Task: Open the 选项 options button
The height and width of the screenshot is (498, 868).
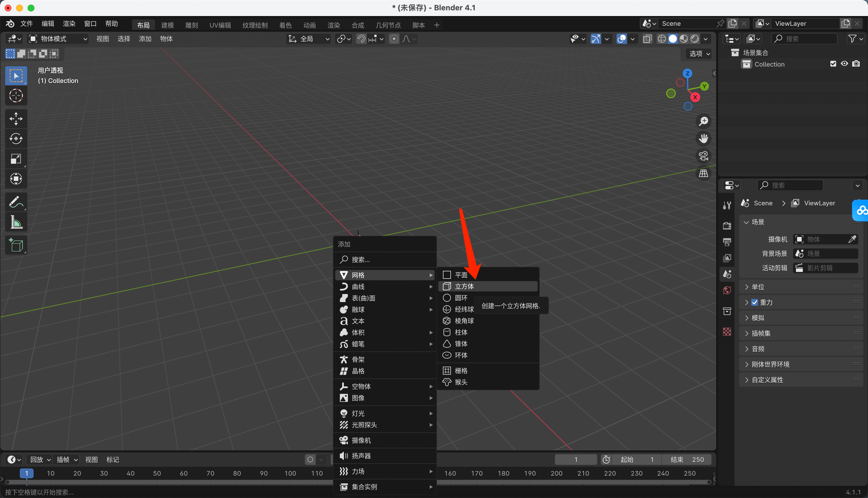Action: pyautogui.click(x=699, y=54)
